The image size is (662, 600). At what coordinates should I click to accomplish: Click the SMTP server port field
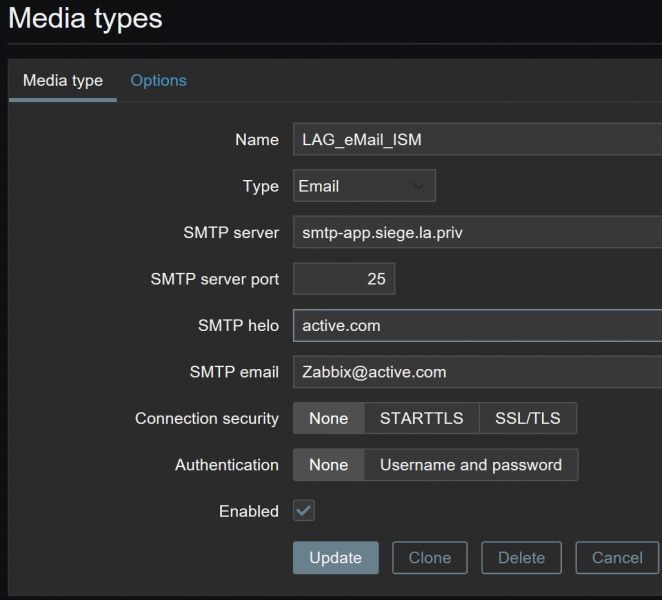344,279
